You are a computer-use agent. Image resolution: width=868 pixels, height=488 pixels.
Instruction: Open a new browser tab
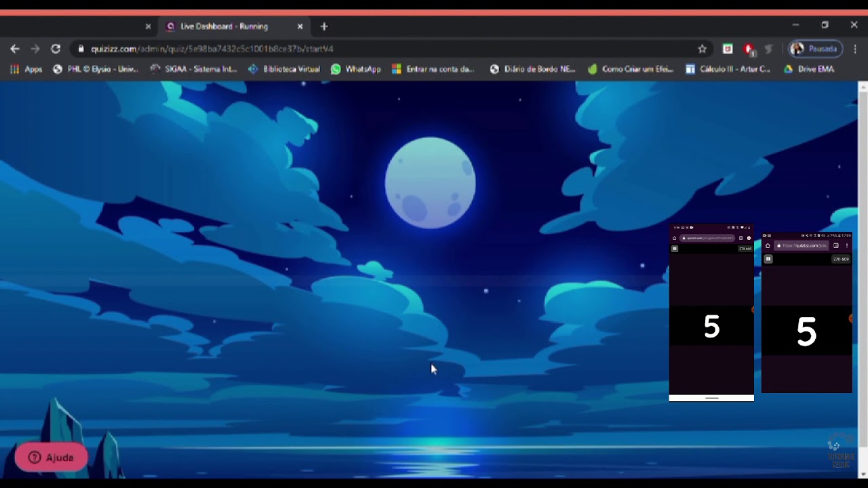pyautogui.click(x=324, y=26)
